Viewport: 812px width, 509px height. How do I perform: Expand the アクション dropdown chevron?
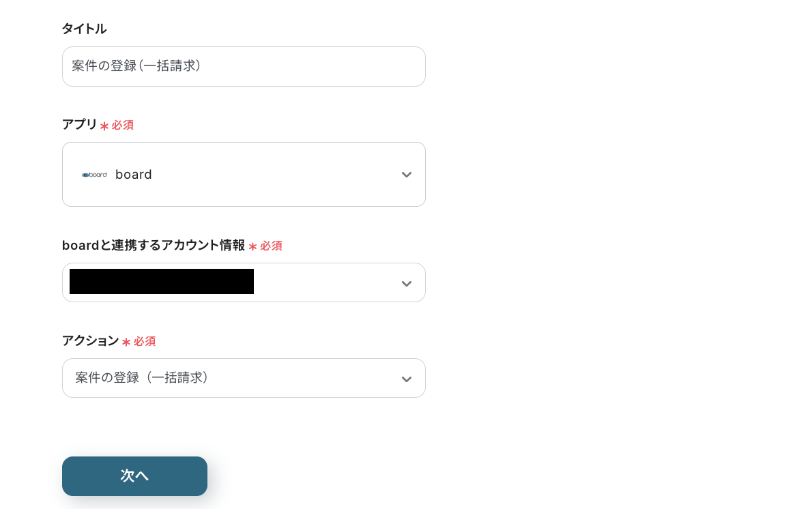click(407, 379)
